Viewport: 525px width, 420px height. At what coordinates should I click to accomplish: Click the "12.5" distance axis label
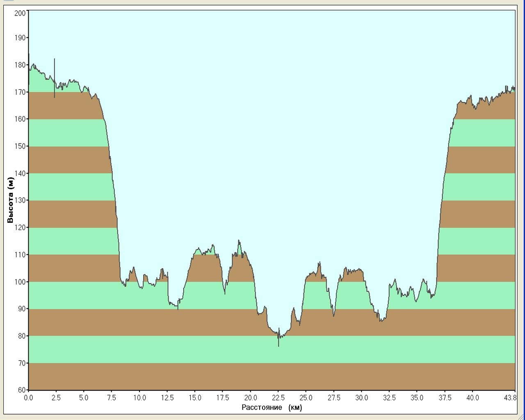pos(167,397)
